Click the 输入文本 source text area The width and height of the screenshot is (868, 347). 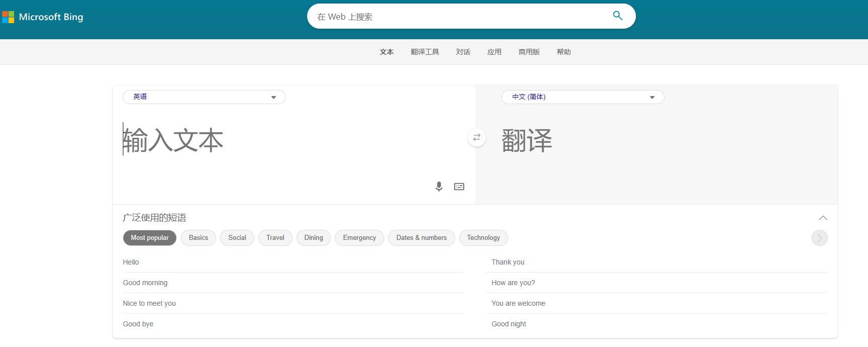pyautogui.click(x=294, y=140)
